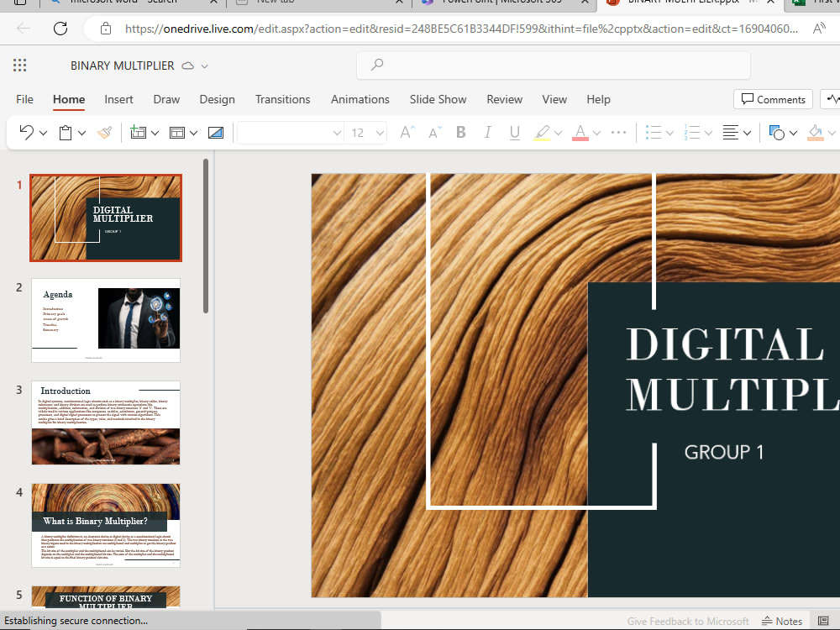The image size is (840, 630).
Task: Click the Bullets list icon
Action: 653,133
